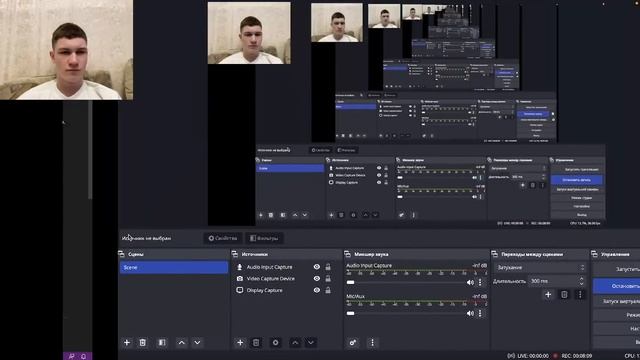Mute the Audio Input Capture channel

click(x=470, y=282)
